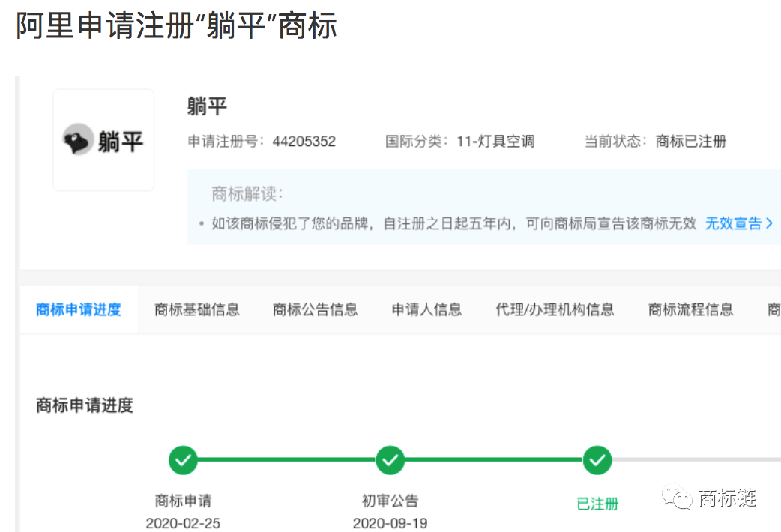Click the registration number 44205352
Image resolution: width=781 pixels, height=532 pixels.
(304, 142)
